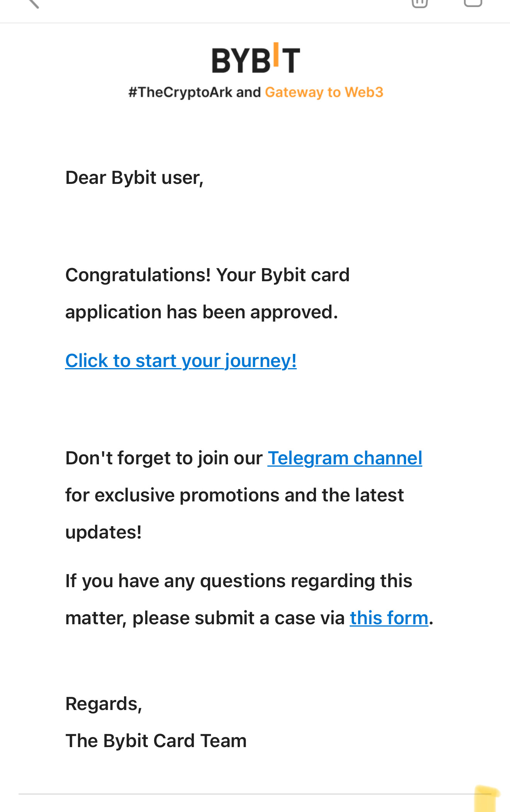Tap the trash delete icon in header
510x812 pixels.
[420, 3]
